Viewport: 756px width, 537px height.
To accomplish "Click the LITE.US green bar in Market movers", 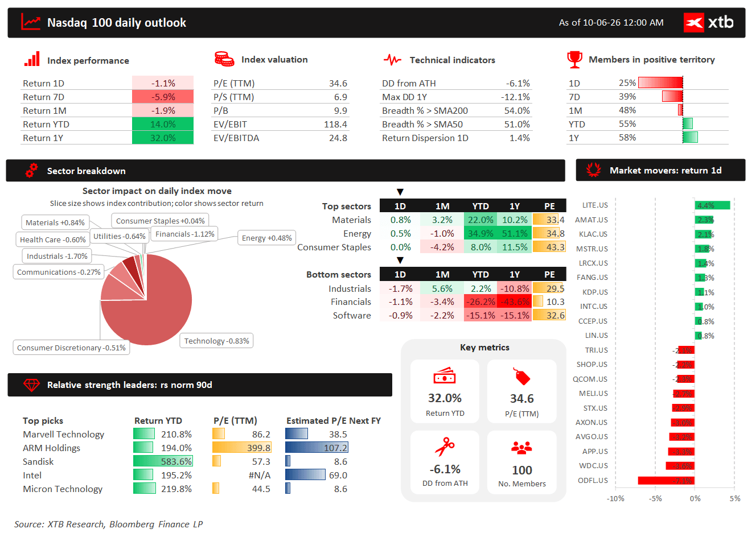I will [712, 205].
